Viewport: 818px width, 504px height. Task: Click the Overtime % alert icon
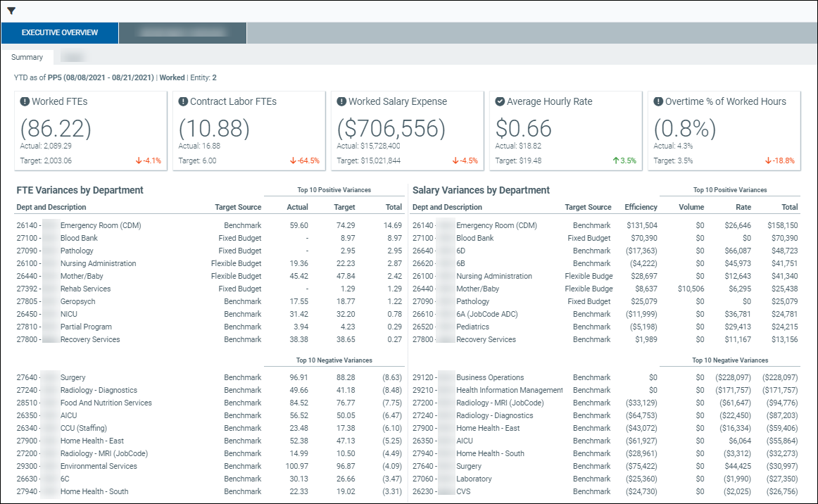pyautogui.click(x=659, y=101)
